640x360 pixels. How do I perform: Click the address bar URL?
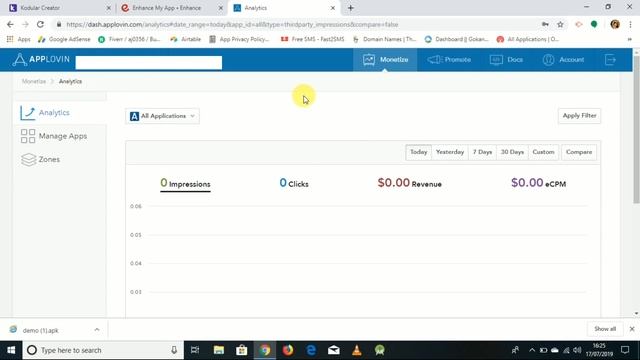(232, 24)
